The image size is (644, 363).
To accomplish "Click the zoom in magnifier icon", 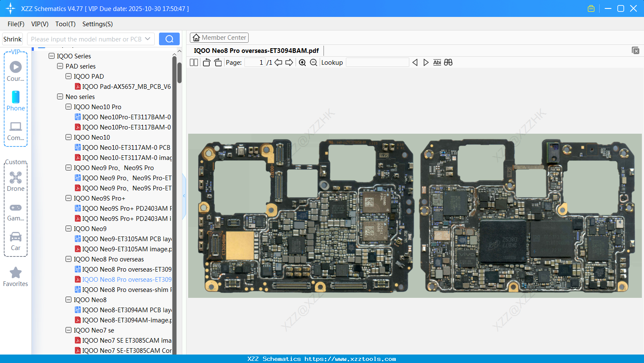I will pyautogui.click(x=302, y=63).
